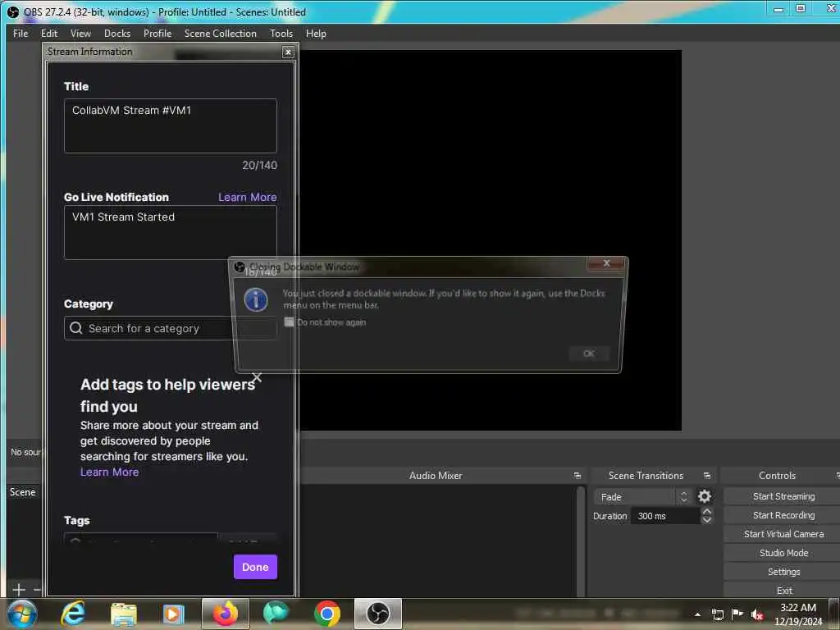The height and width of the screenshot is (630, 840).
Task: Click Start Streaming button
Action: click(x=783, y=496)
